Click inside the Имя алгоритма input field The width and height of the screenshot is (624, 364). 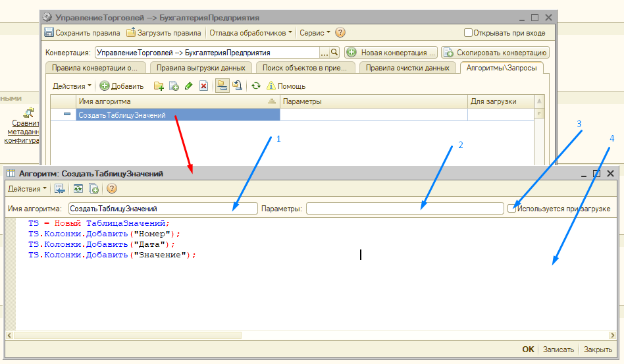pyautogui.click(x=163, y=209)
